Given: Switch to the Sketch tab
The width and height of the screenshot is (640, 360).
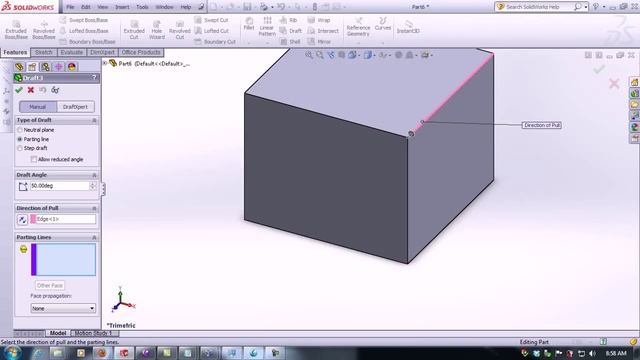Looking at the screenshot, I should tap(43, 52).
